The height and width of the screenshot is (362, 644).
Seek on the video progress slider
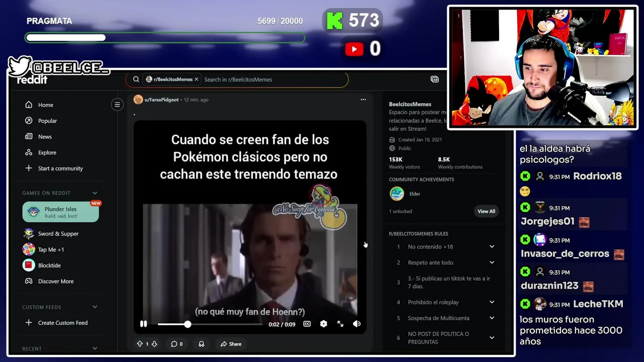(210, 324)
